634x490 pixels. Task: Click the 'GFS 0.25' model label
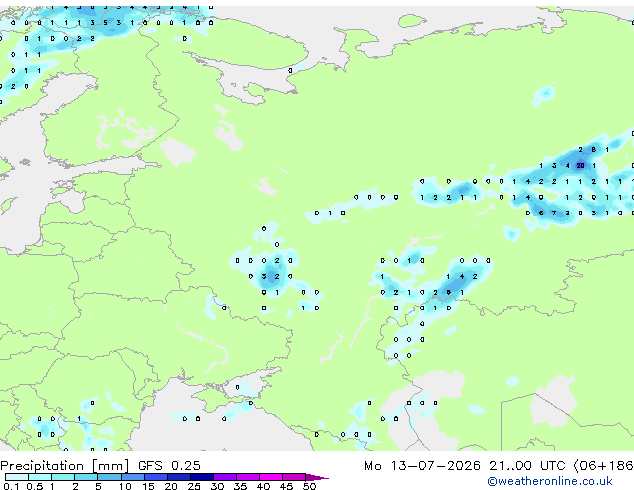coord(169,466)
